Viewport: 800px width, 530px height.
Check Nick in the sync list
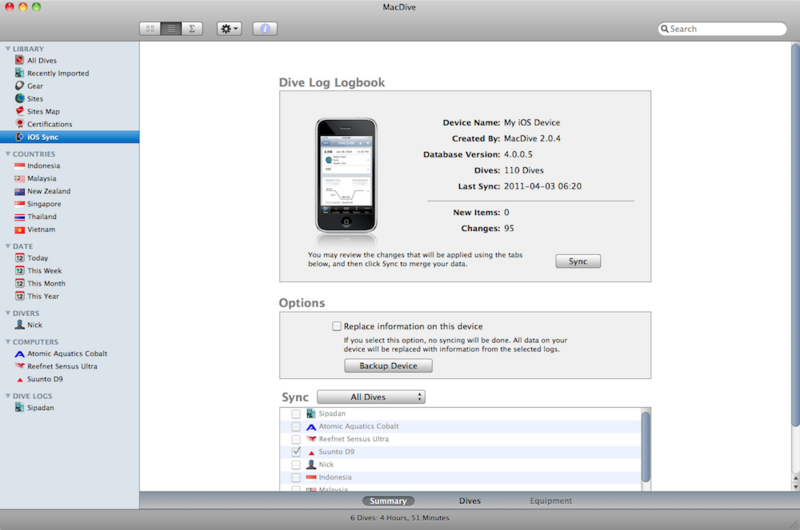(x=296, y=465)
